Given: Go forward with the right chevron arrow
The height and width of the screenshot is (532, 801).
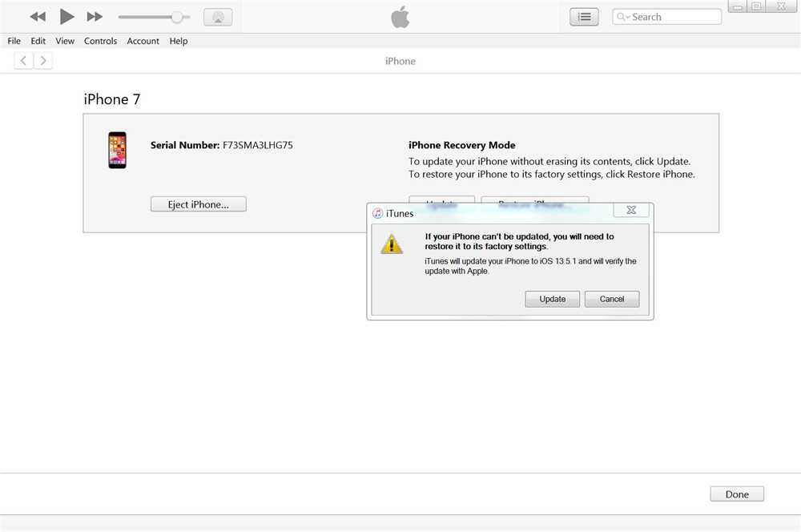Looking at the screenshot, I should coord(43,61).
